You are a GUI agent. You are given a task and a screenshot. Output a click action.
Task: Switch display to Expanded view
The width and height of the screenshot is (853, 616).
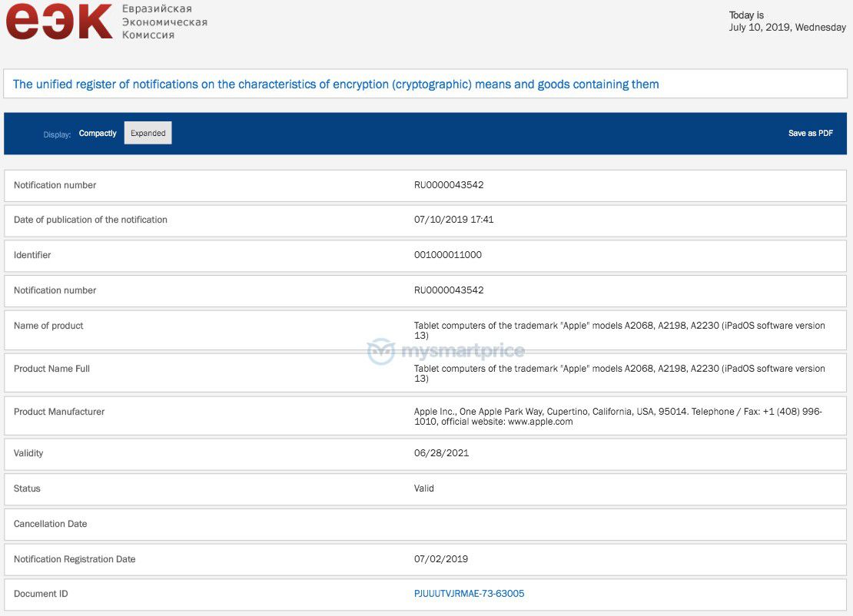pos(148,134)
